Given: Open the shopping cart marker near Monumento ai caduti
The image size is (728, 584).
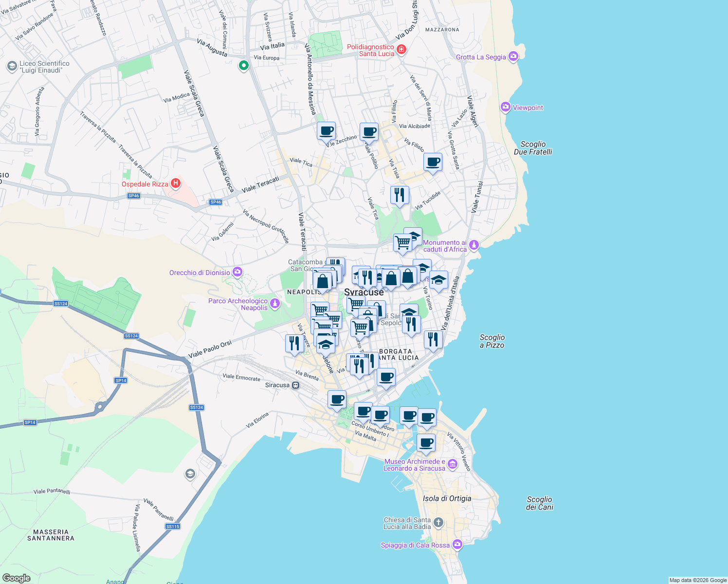Looking at the screenshot, I should 403,242.
